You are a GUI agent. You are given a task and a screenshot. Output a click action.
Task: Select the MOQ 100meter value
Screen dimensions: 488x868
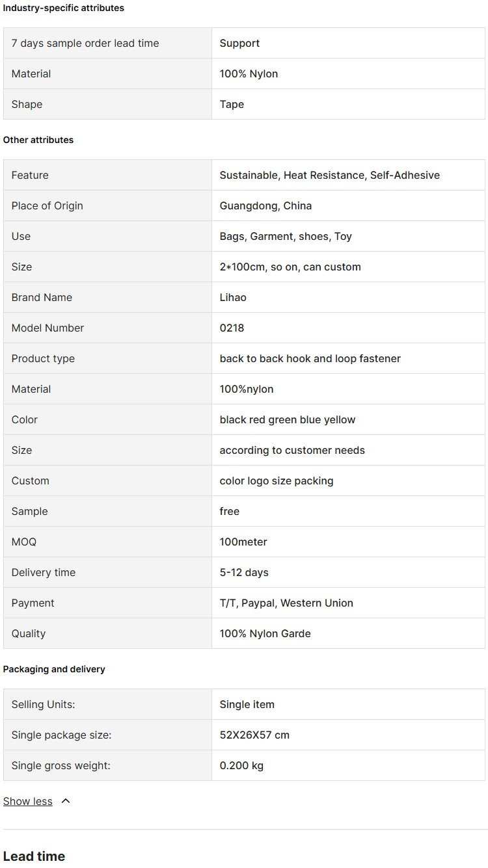(x=243, y=542)
